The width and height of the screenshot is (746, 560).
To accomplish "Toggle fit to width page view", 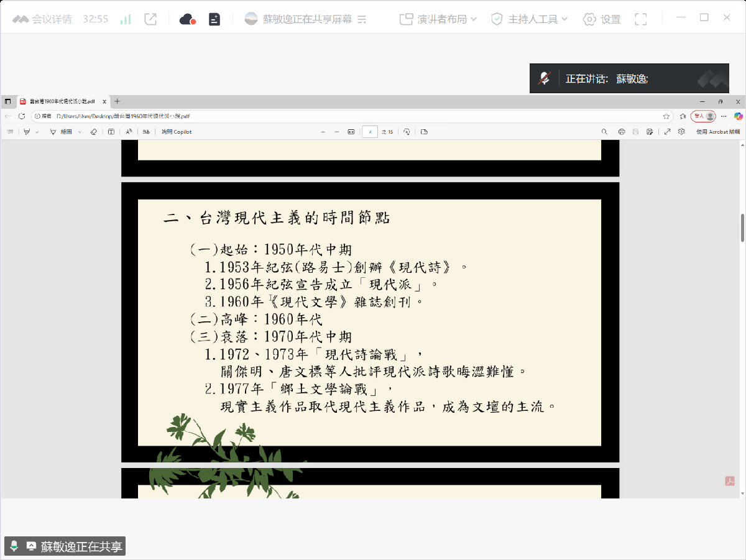I will (351, 132).
